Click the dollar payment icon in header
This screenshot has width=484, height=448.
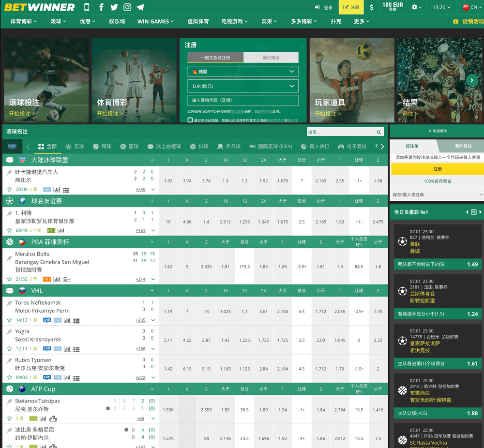pos(371,7)
